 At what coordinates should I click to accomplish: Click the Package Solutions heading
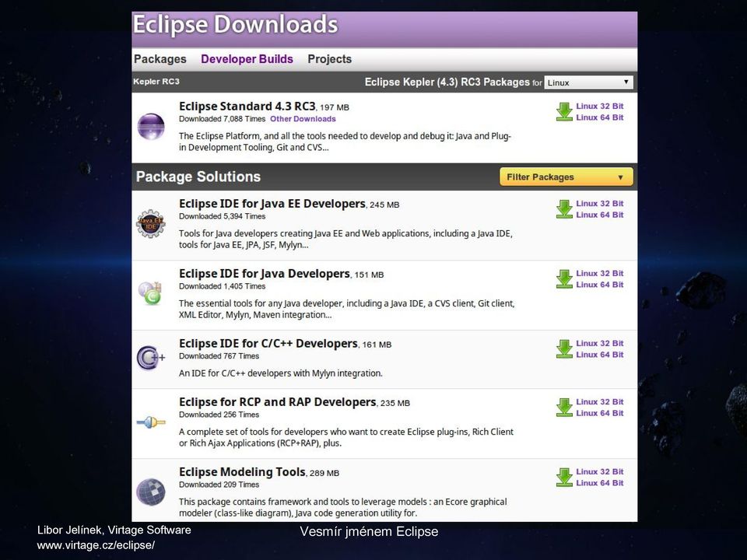(198, 177)
